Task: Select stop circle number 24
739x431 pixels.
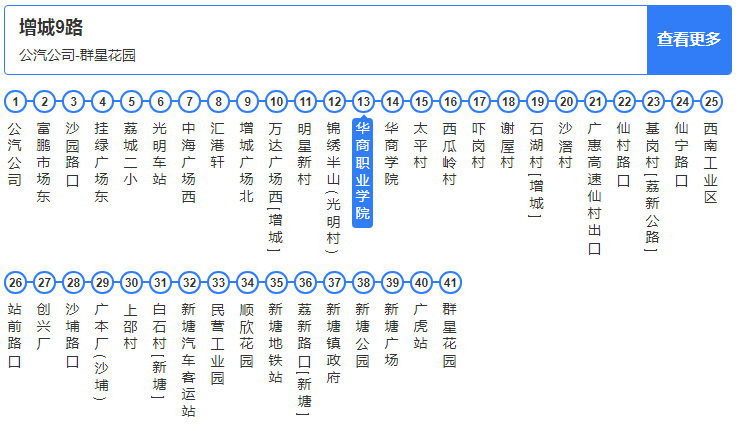Action: pos(682,101)
